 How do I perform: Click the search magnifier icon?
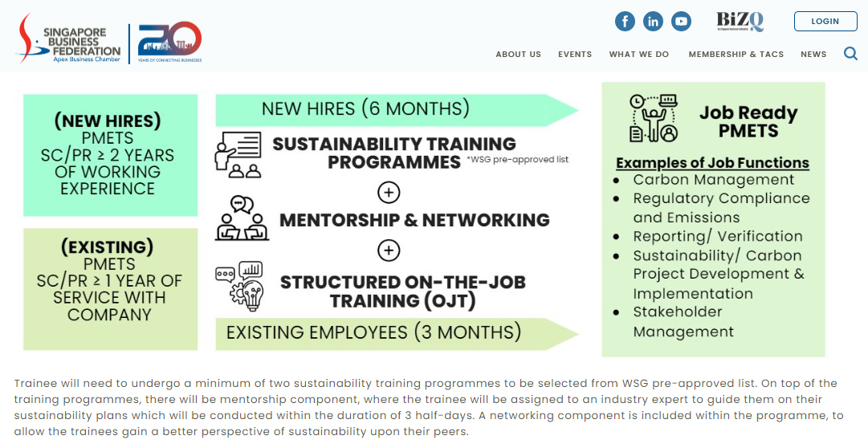point(850,54)
